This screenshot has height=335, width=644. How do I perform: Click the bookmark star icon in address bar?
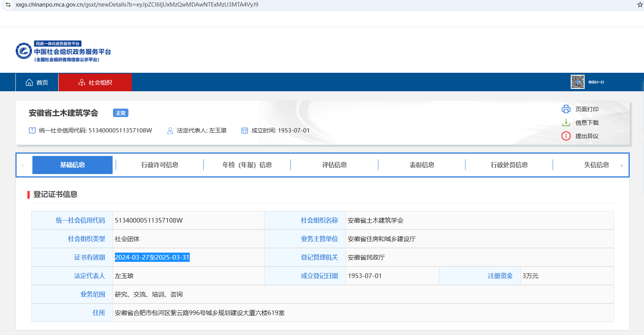(x=640, y=5)
